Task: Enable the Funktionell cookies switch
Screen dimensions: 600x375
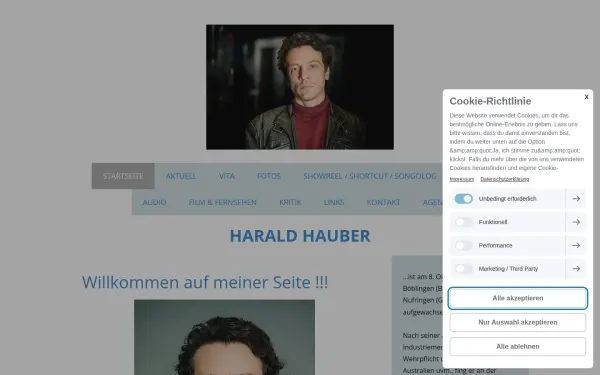Action: tap(463, 222)
